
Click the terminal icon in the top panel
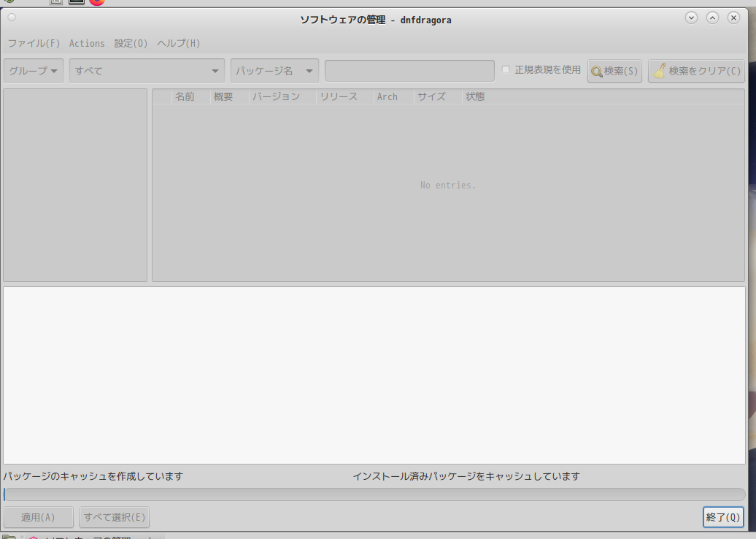76,2
